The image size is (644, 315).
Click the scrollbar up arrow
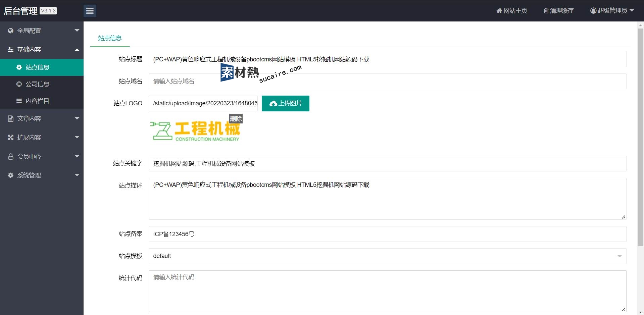coord(640,25)
